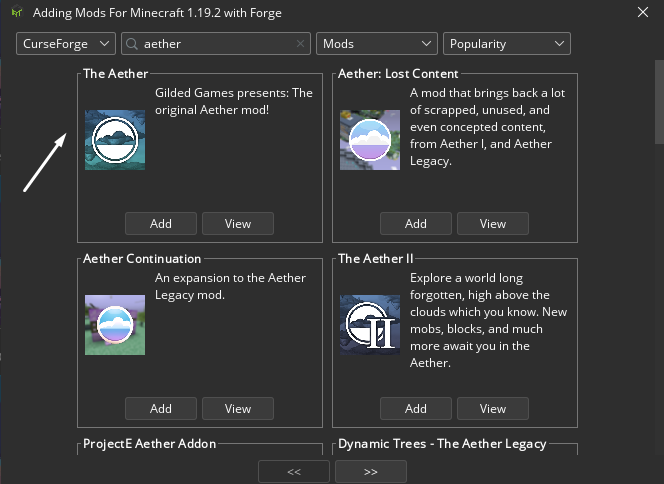Click Aether: Lost Content mod icon
Screen dimensions: 664x484
pyautogui.click(x=370, y=140)
